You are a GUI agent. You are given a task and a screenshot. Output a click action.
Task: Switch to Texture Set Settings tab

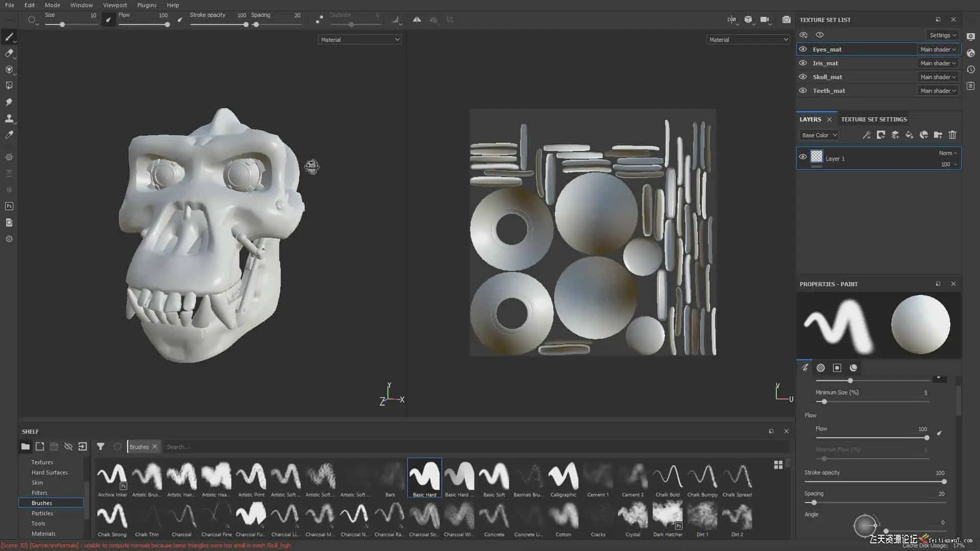tap(874, 119)
